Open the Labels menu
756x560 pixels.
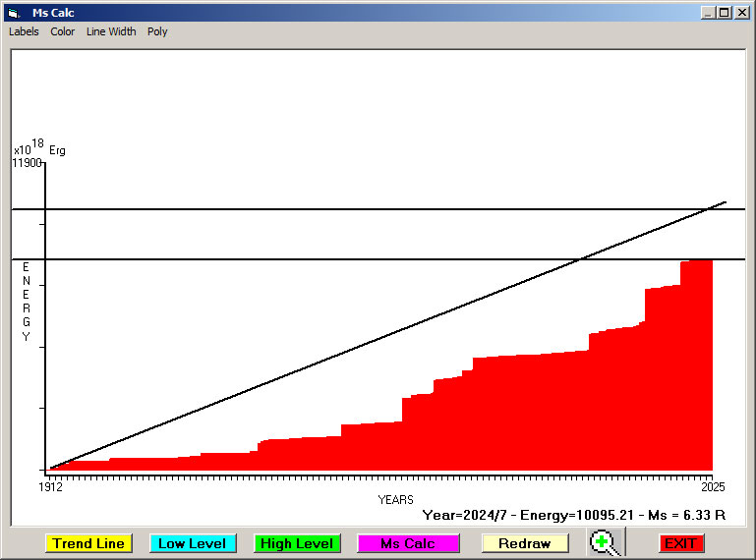(24, 31)
